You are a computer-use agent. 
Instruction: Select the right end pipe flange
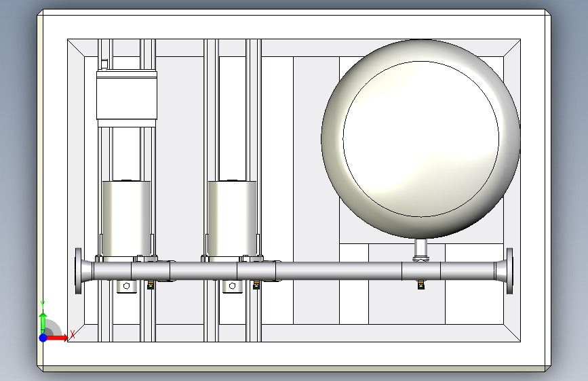click(509, 270)
